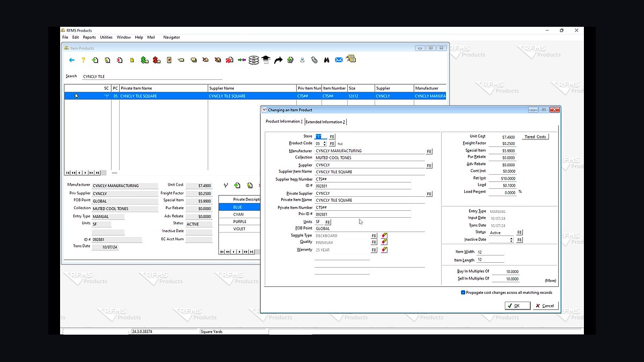
Task: Open Supplier lookup with its F8 button
Action: coord(429,166)
